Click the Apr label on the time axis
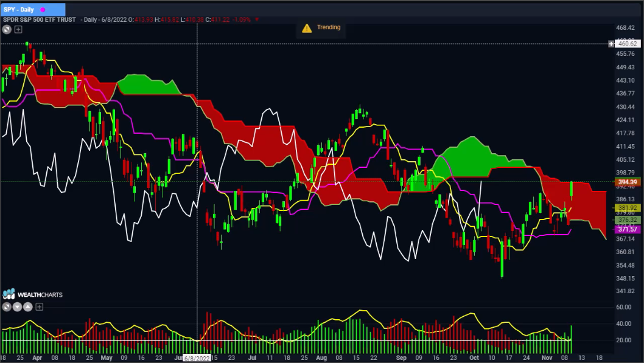644x363 pixels. 37,358
